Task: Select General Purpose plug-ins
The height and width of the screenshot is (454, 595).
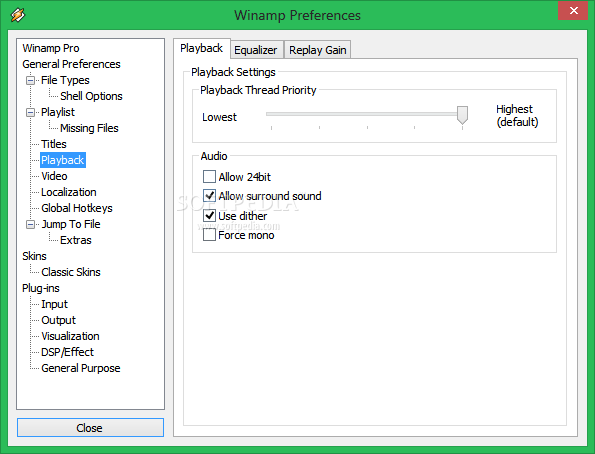Action: click(81, 368)
